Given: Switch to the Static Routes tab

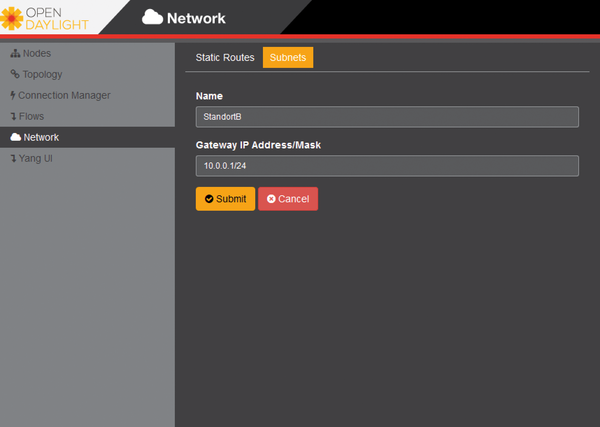Looking at the screenshot, I should click(225, 58).
